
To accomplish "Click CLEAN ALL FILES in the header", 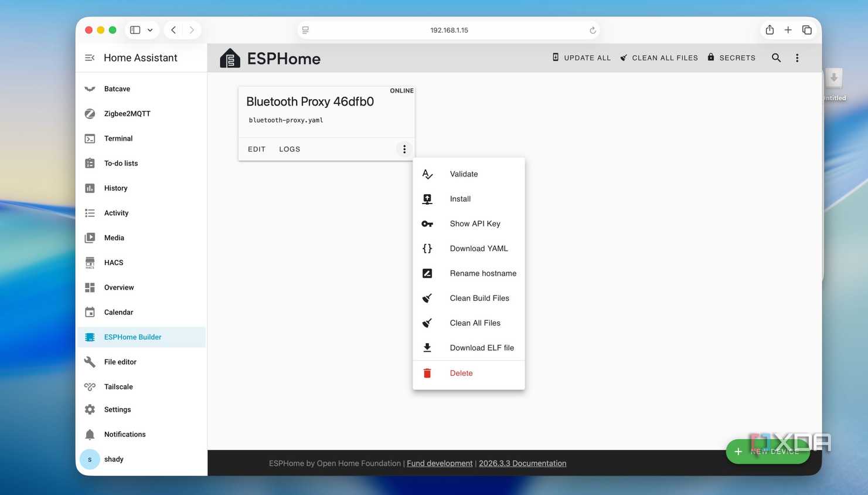I will [x=659, y=57].
